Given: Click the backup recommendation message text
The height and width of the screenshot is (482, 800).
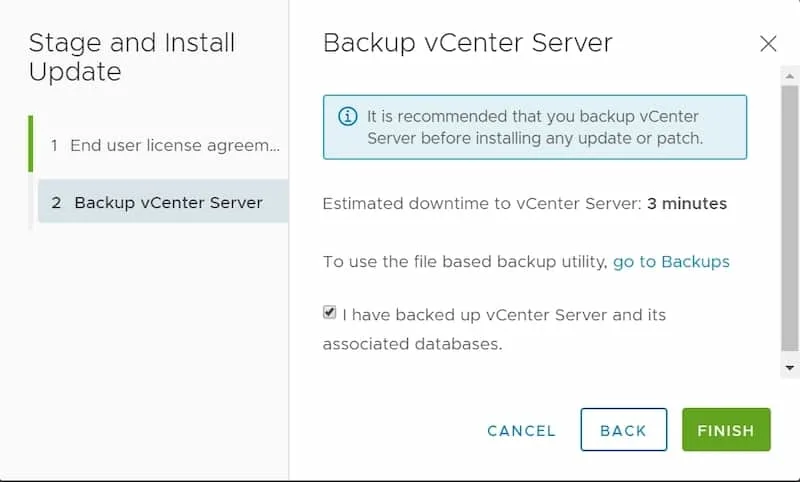Looking at the screenshot, I should pyautogui.click(x=535, y=127).
